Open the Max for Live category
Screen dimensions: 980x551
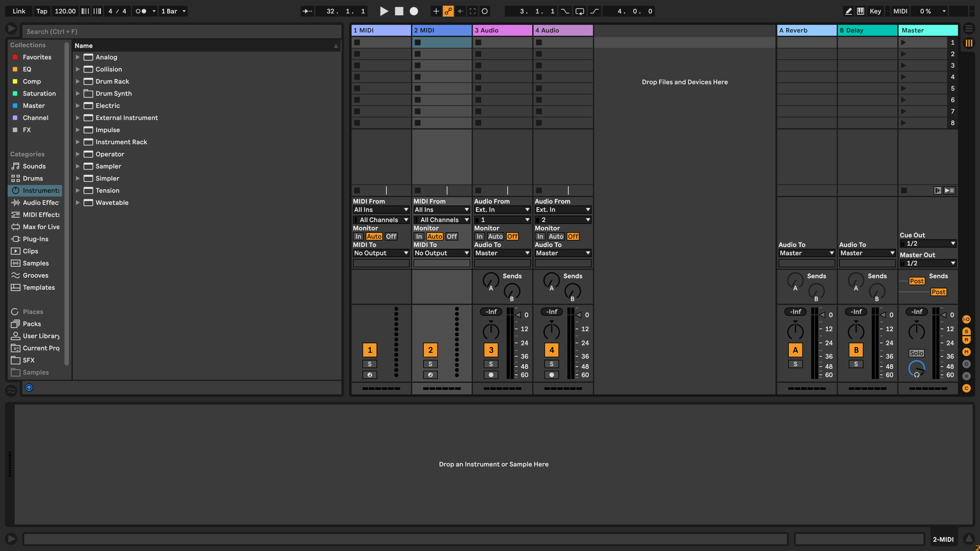pos(35,227)
